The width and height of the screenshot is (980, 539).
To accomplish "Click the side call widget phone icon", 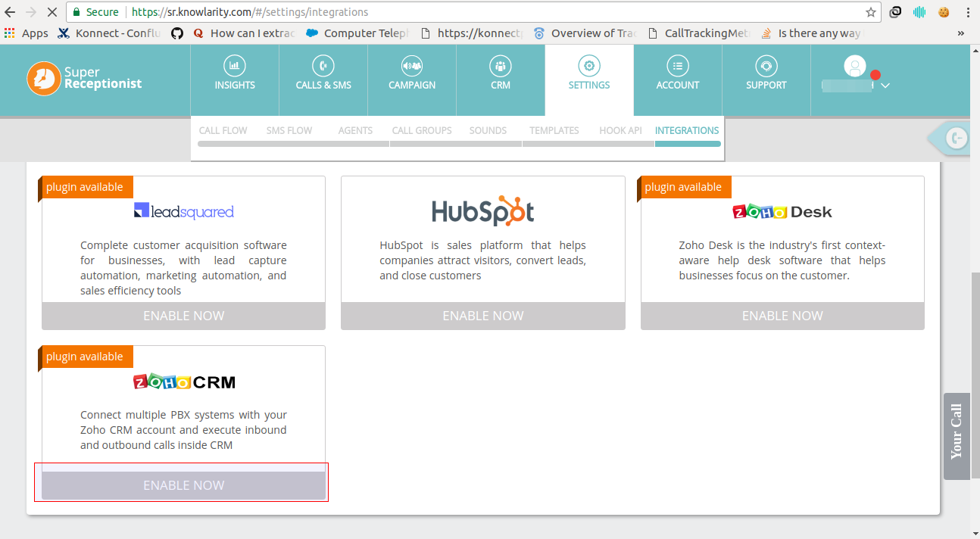I will coord(957,138).
